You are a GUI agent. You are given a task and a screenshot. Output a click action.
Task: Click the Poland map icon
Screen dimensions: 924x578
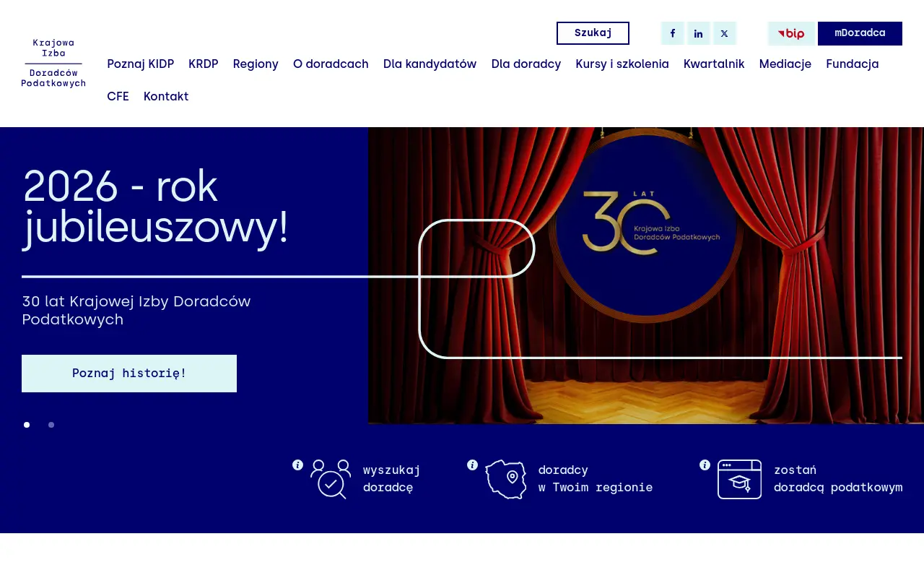(x=506, y=479)
